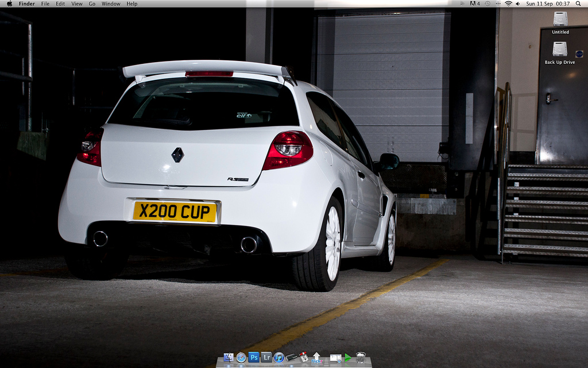Click the green play arrow dock icon

pyautogui.click(x=348, y=358)
